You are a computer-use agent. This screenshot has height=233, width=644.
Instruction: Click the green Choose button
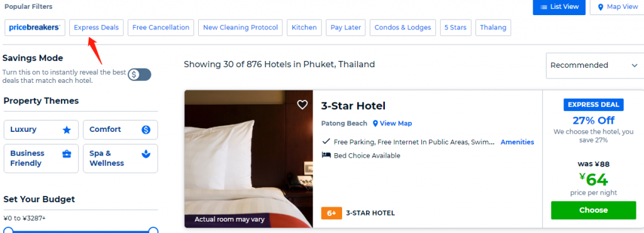pos(593,210)
